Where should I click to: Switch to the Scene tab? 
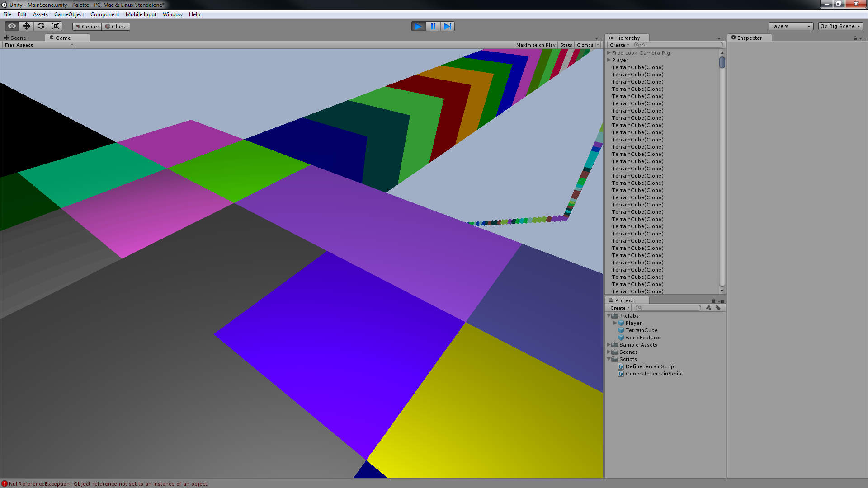point(15,38)
